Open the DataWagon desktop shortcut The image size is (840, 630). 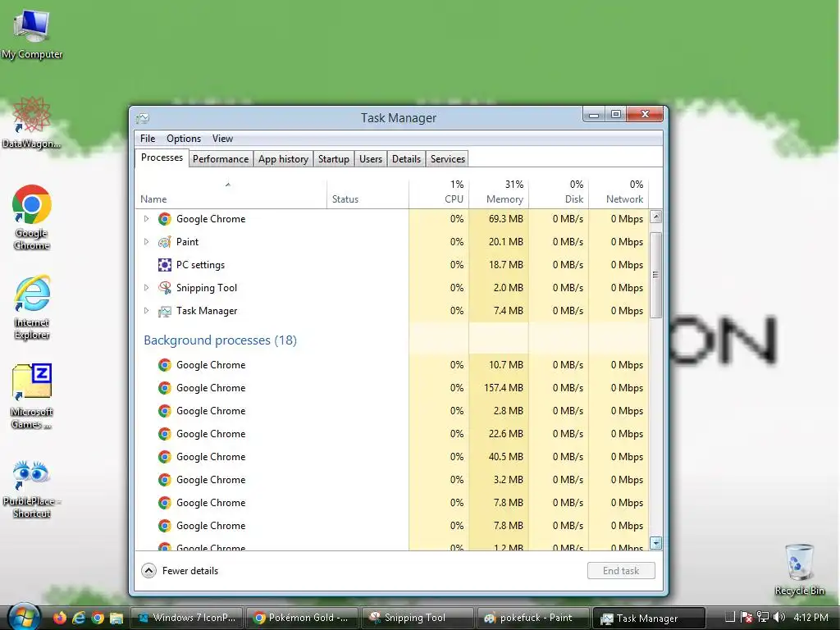click(31, 122)
